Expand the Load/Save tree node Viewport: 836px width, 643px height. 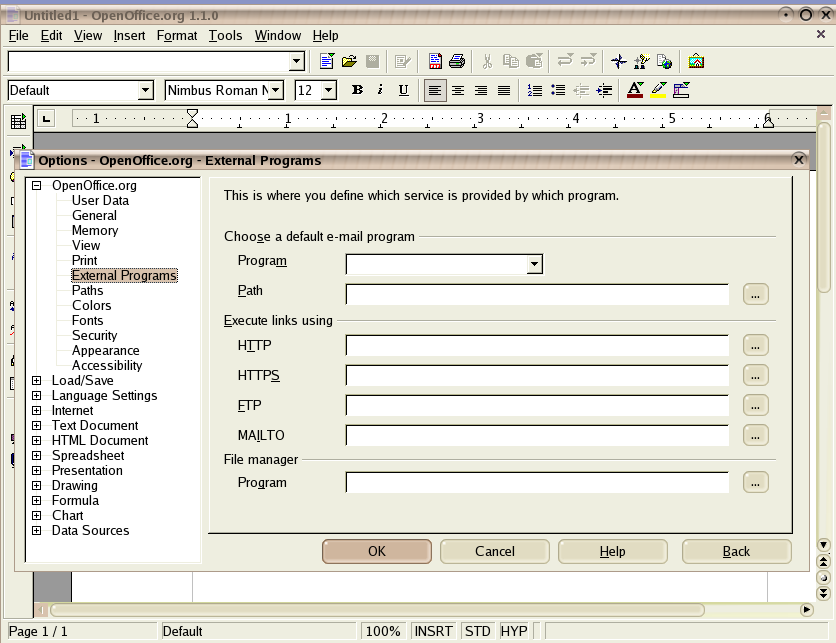click(x=37, y=381)
